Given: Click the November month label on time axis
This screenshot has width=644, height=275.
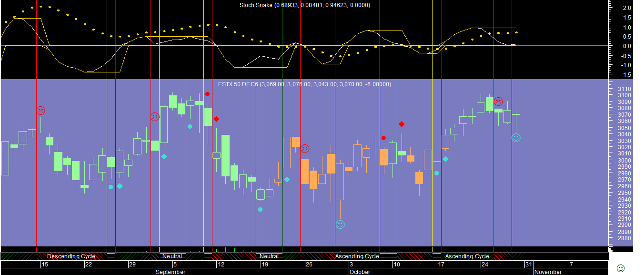Looking at the screenshot, I should (547, 272).
